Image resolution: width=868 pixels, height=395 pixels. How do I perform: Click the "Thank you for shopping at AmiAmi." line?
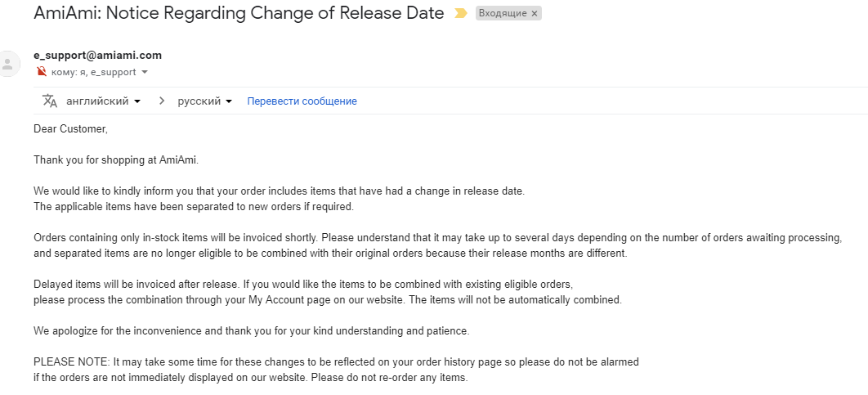point(116,159)
